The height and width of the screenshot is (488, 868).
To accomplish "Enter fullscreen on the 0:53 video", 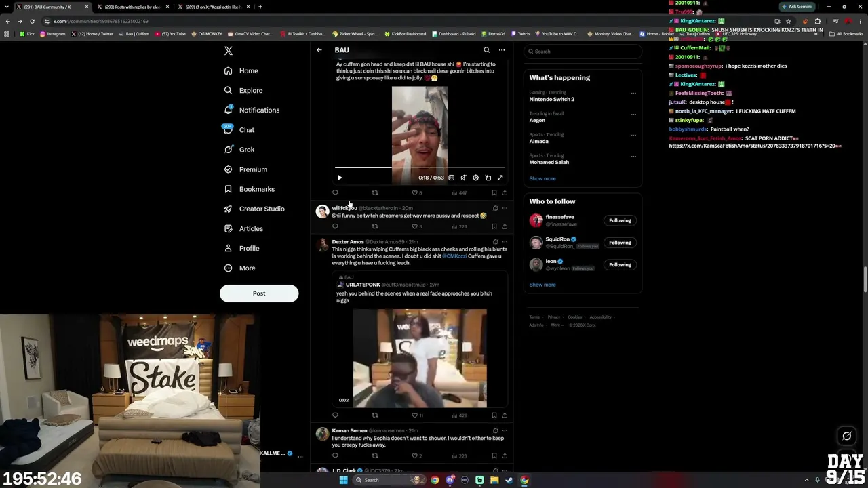I will tap(500, 178).
